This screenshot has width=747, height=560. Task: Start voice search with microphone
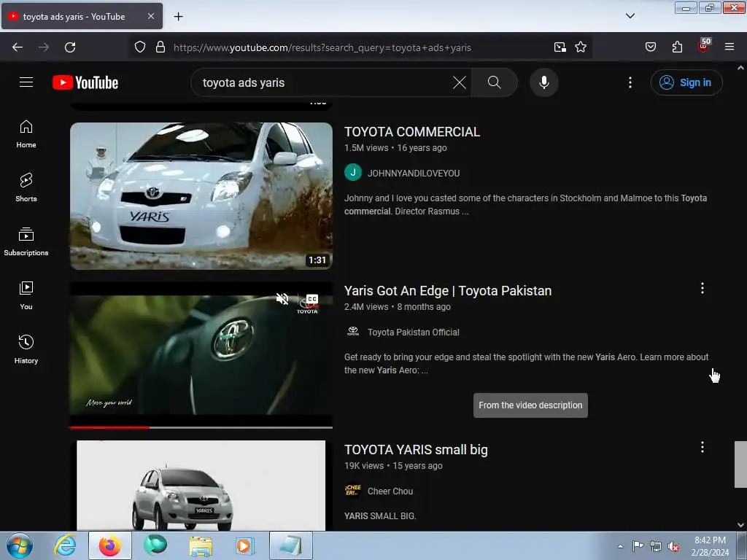coord(543,82)
